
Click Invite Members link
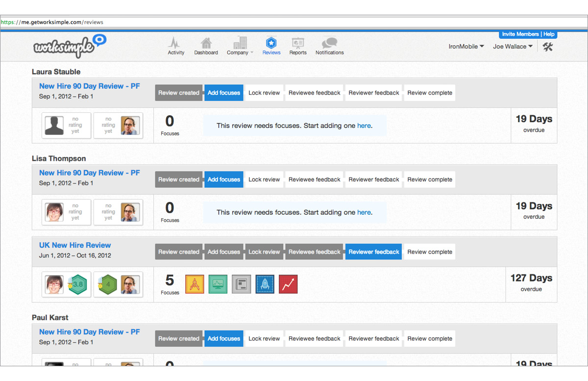520,34
